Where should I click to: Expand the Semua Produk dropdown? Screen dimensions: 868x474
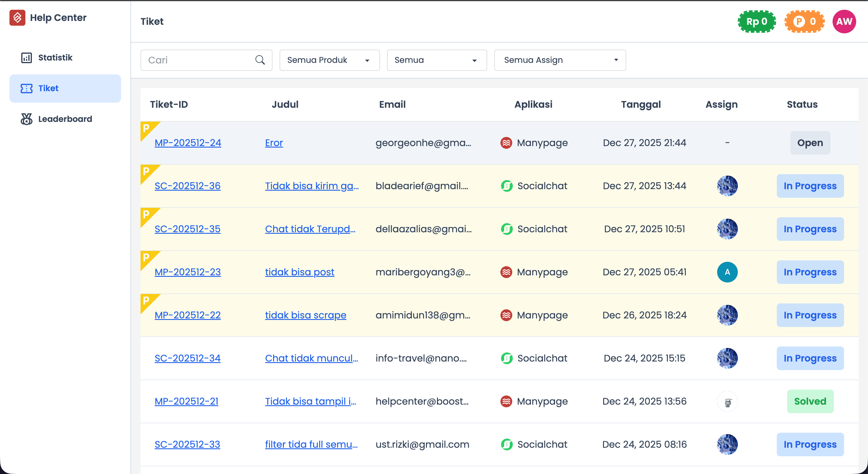pos(329,60)
